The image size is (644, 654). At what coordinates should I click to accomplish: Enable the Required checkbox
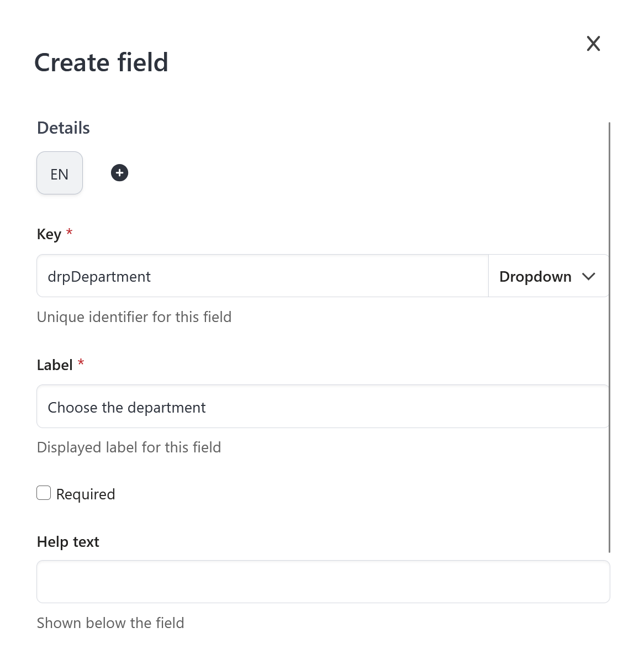pyautogui.click(x=44, y=493)
